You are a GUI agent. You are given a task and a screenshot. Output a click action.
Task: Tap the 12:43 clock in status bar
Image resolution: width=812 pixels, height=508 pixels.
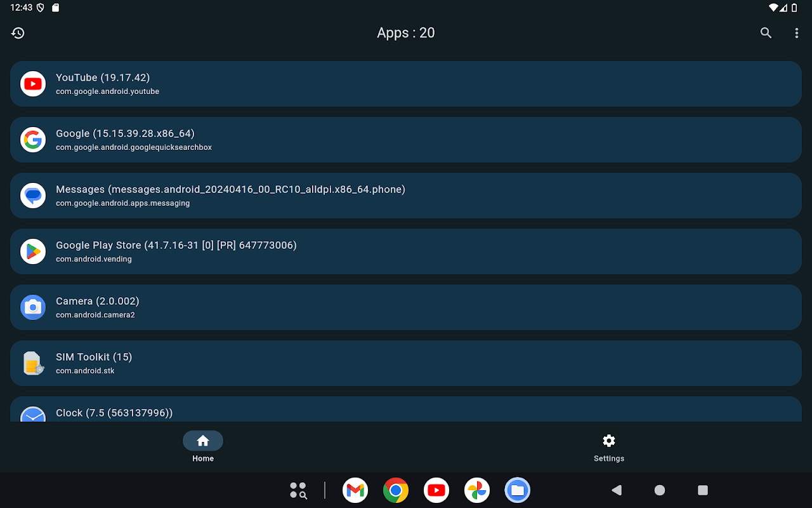21,8
